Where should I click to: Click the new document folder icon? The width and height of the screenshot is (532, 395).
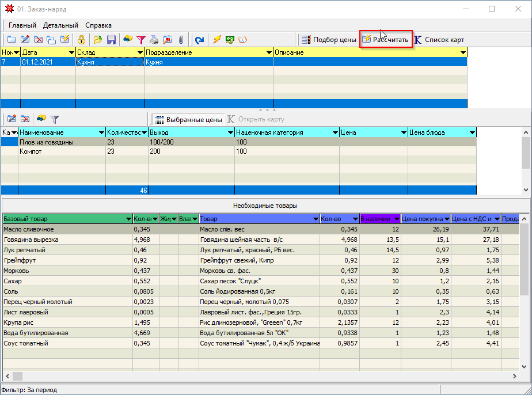tap(12, 40)
